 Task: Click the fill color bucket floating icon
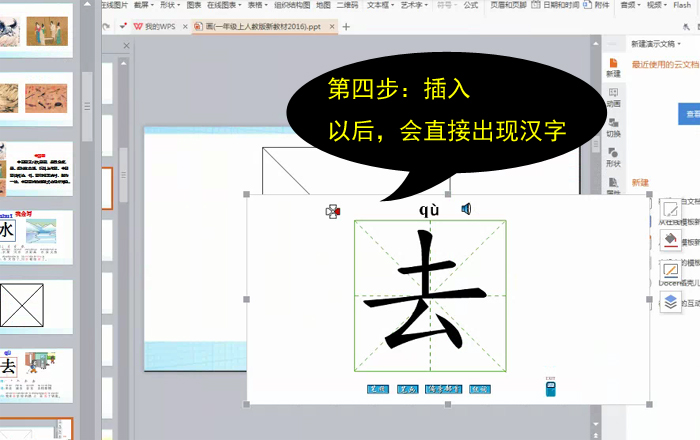(670, 240)
